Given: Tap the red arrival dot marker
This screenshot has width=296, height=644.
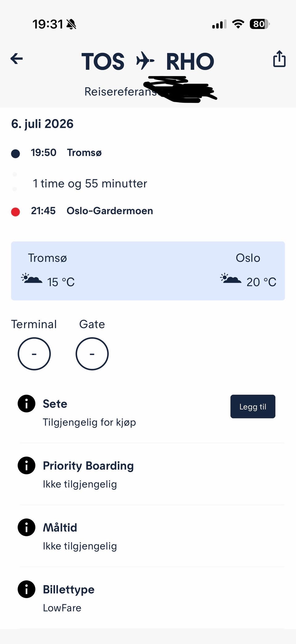Looking at the screenshot, I should (x=15, y=212).
